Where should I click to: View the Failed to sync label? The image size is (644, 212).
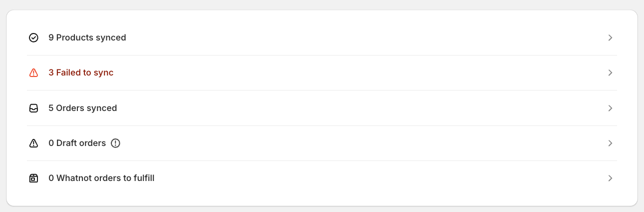85,73
